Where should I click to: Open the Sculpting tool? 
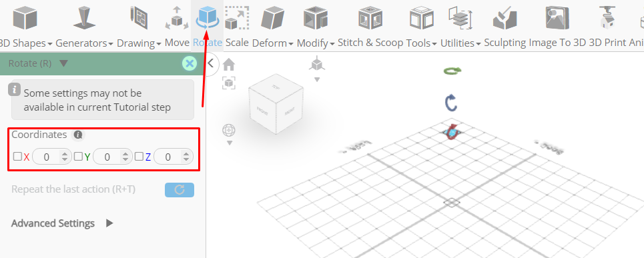coord(505,19)
